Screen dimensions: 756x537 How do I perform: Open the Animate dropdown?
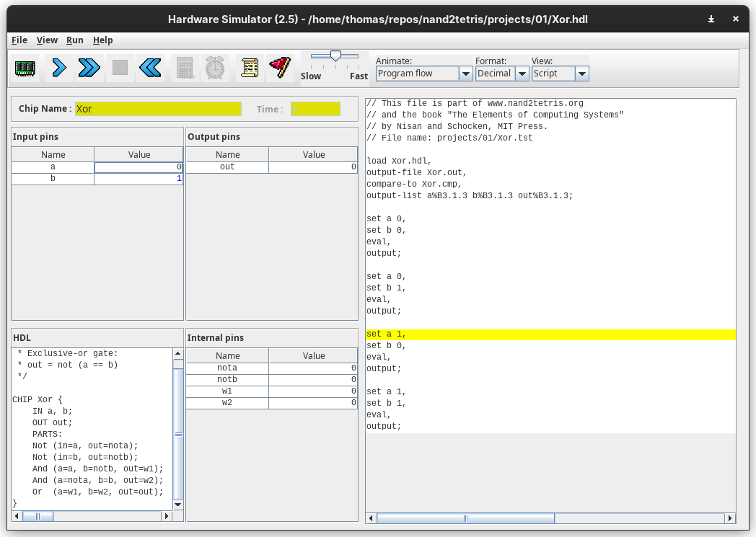click(423, 74)
